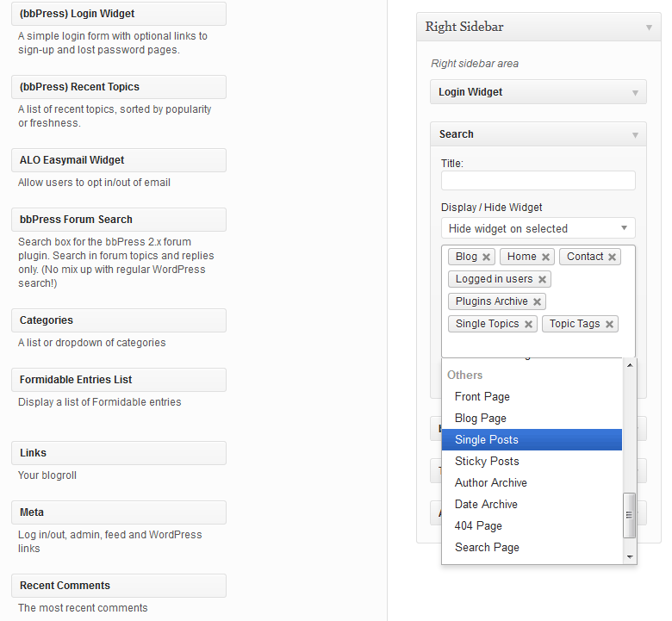Click the dropdown list scrollbar thumb
Viewport: 672px width, 621px height.
(629, 515)
